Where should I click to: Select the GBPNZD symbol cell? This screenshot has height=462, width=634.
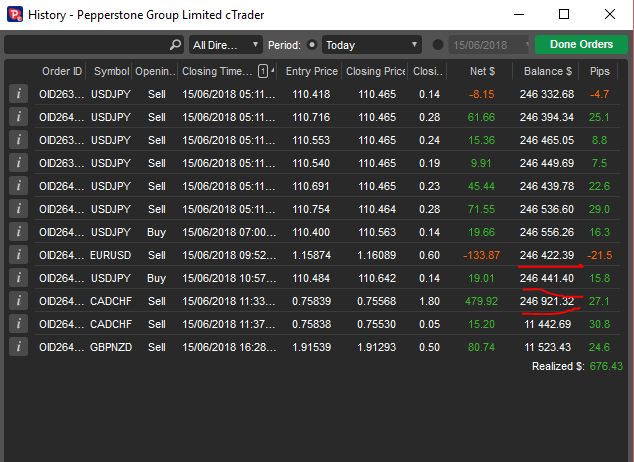click(x=111, y=347)
